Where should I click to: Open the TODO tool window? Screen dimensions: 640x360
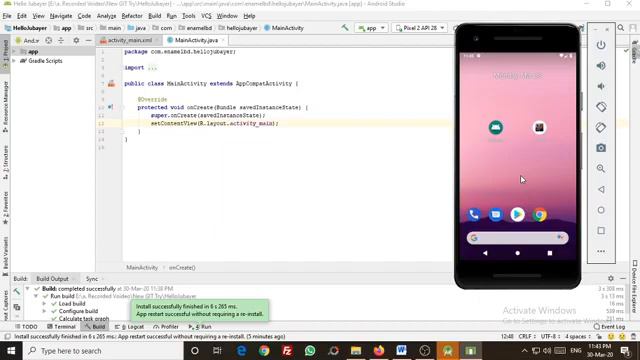click(x=26, y=327)
